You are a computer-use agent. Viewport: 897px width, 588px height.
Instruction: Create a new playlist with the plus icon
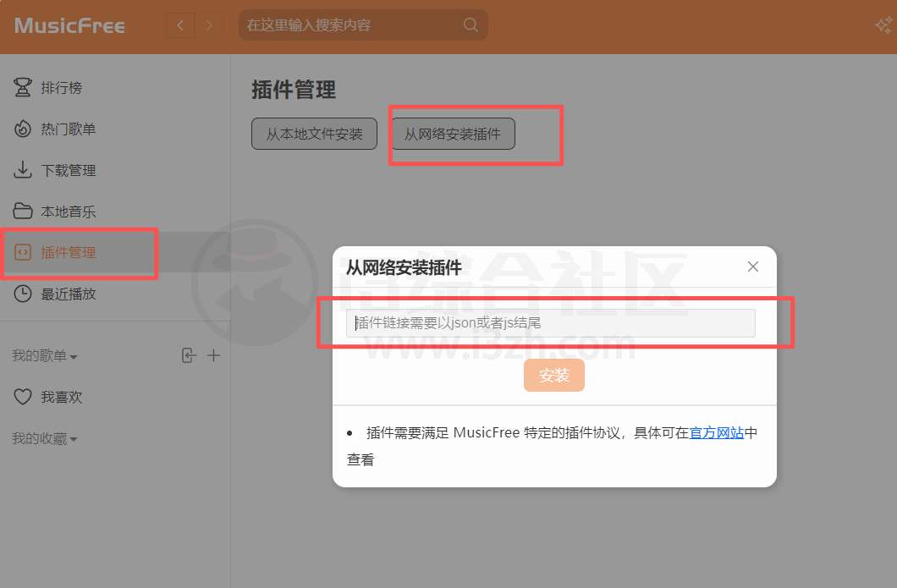click(214, 355)
